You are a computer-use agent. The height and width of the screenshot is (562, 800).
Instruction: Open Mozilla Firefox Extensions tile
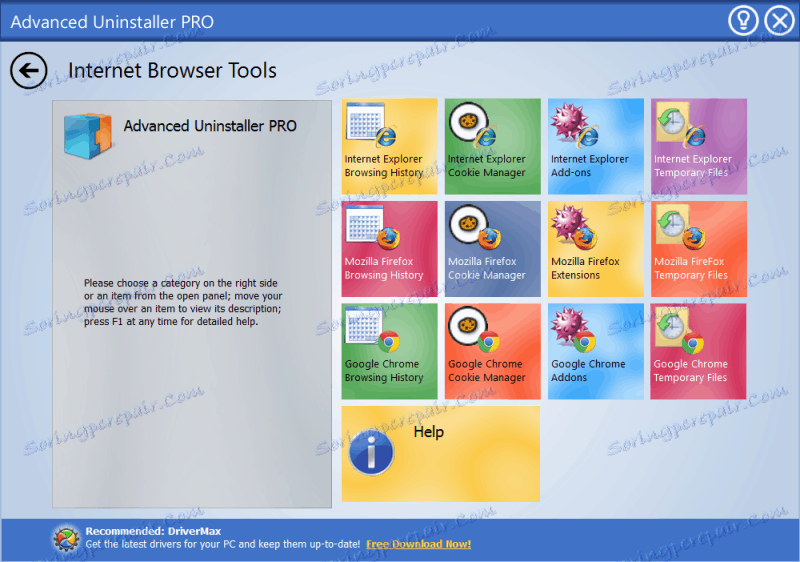[x=595, y=249]
